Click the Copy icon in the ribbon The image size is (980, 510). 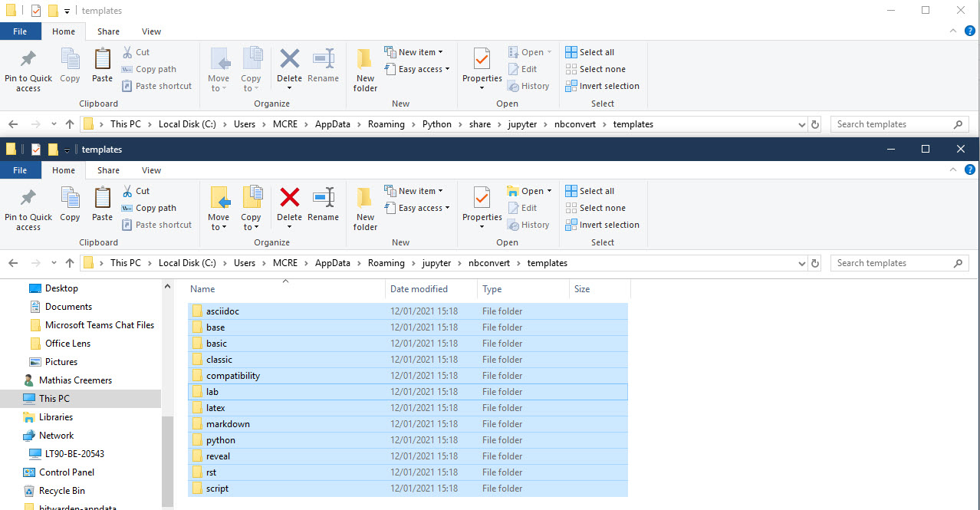click(x=70, y=206)
